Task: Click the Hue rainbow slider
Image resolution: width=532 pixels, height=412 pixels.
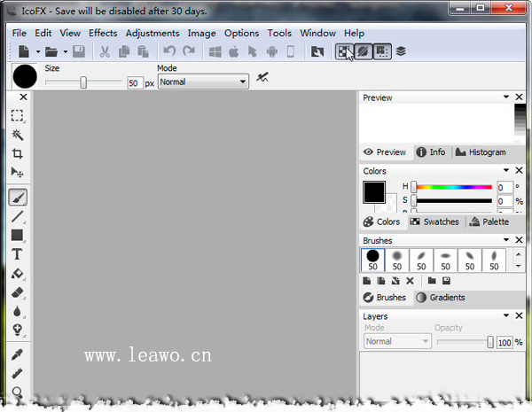Action: coord(454,187)
